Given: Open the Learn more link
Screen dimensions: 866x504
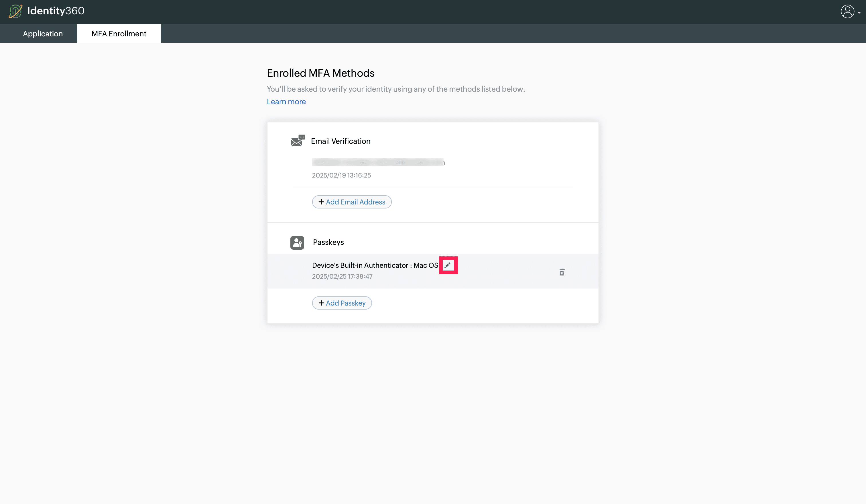Looking at the screenshot, I should click(x=286, y=102).
